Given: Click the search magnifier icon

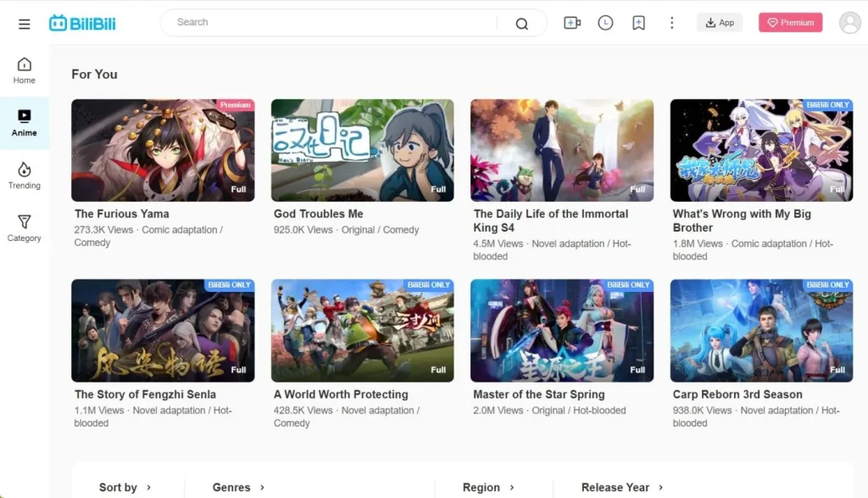Looking at the screenshot, I should 521,23.
